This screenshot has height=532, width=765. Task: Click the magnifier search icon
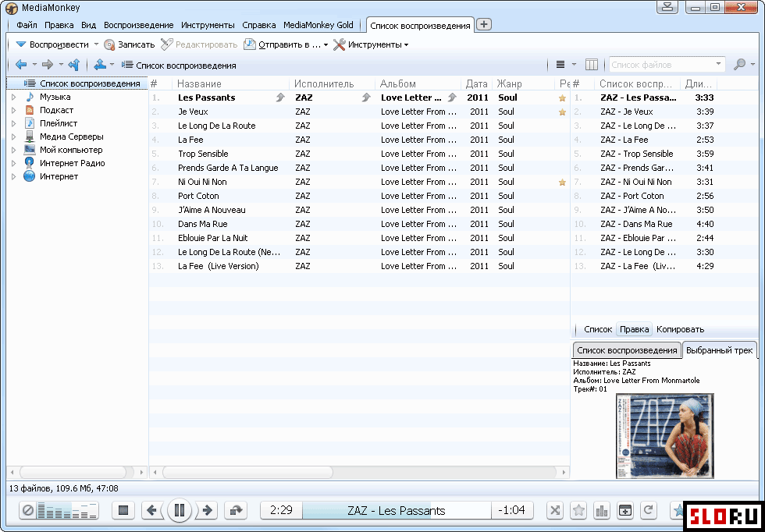coord(740,65)
